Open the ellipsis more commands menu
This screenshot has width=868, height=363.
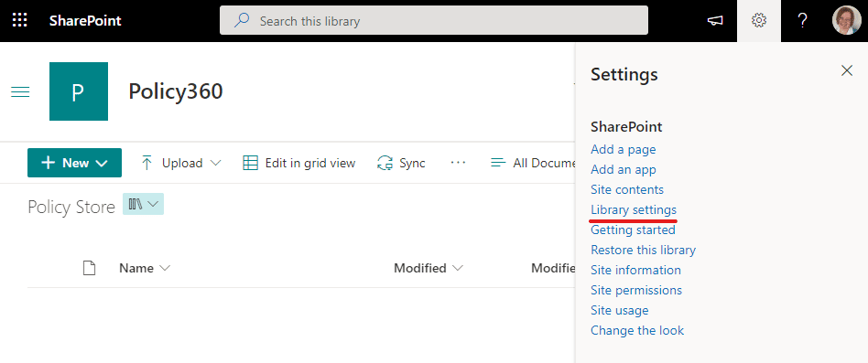459,163
